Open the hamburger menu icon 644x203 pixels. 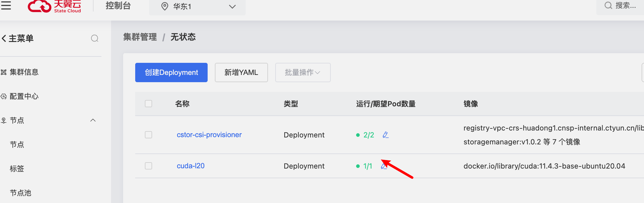coord(6,5)
